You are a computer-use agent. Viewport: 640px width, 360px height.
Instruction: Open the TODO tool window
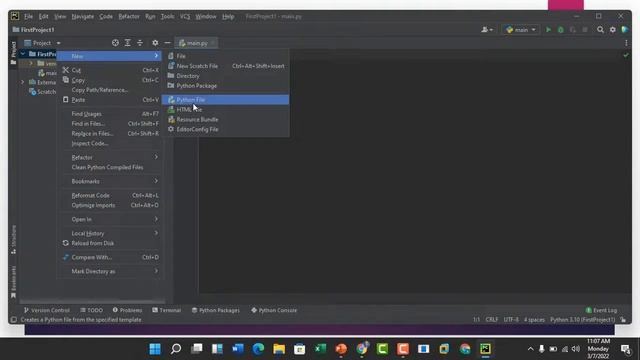click(91, 310)
